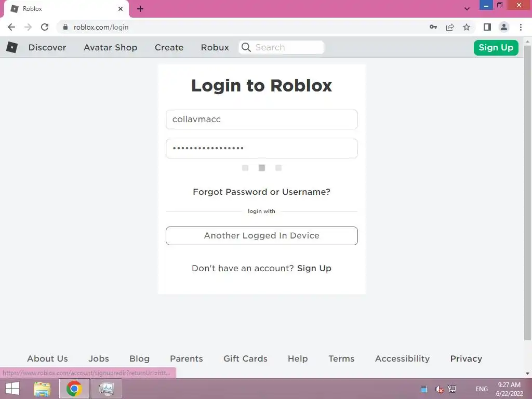532x399 pixels.
Task: Click the Roblox logo icon in navbar
Action: click(x=12, y=47)
